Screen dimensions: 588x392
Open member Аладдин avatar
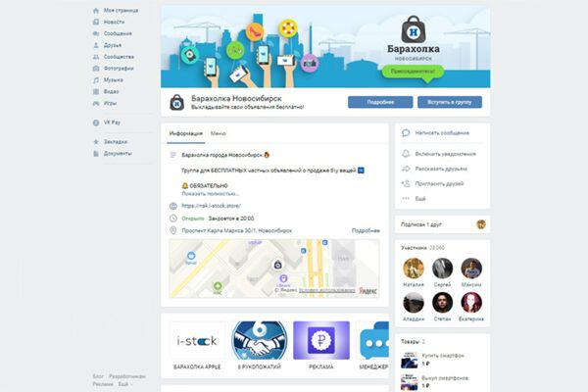(x=414, y=303)
